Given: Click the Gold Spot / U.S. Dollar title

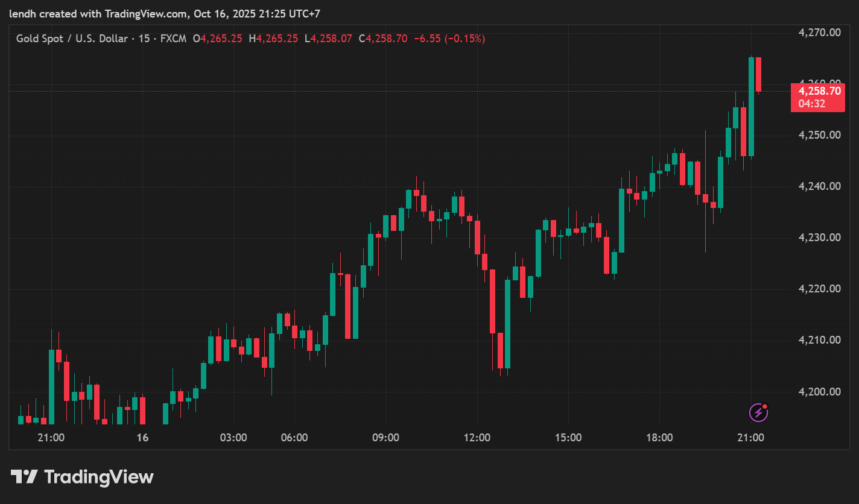Looking at the screenshot, I should click(72, 39).
